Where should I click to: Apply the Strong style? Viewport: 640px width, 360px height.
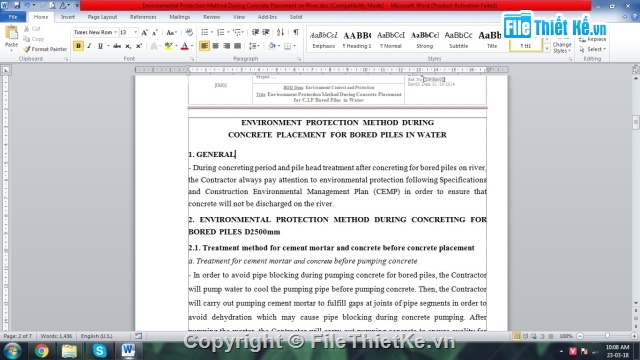(424, 40)
